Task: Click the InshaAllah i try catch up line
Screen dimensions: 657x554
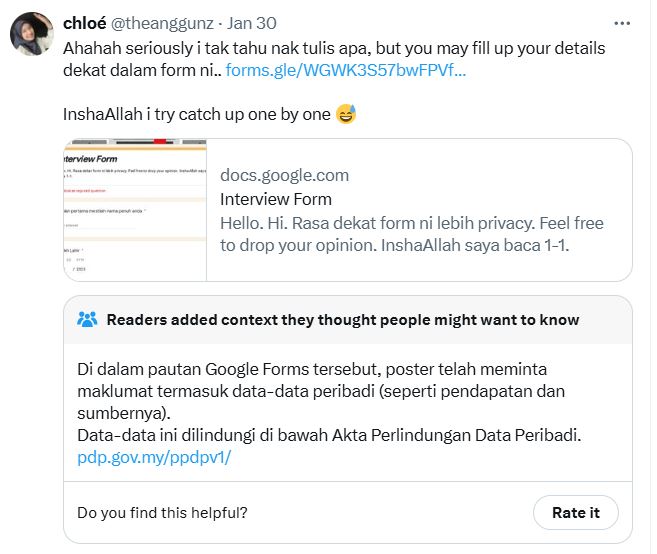Action: pyautogui.click(x=196, y=114)
